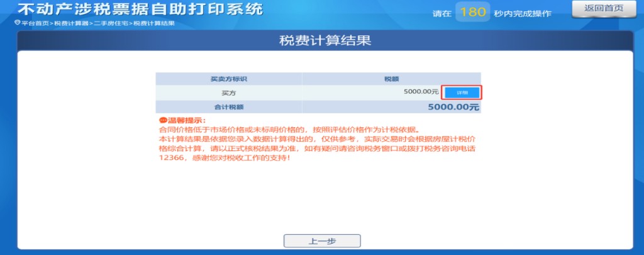Click the 不动产涉税票据自助打印系统 system title
The width and height of the screenshot is (644, 255).
pyautogui.click(x=140, y=9)
